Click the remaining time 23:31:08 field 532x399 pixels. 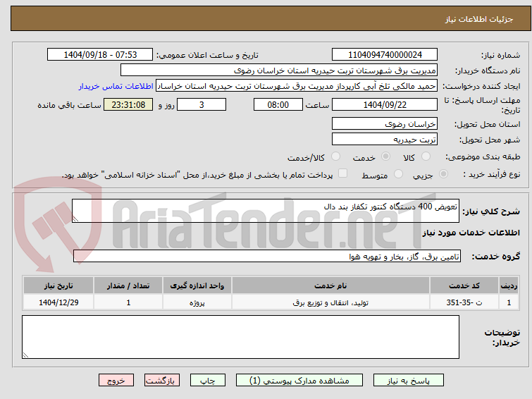pyautogui.click(x=128, y=104)
